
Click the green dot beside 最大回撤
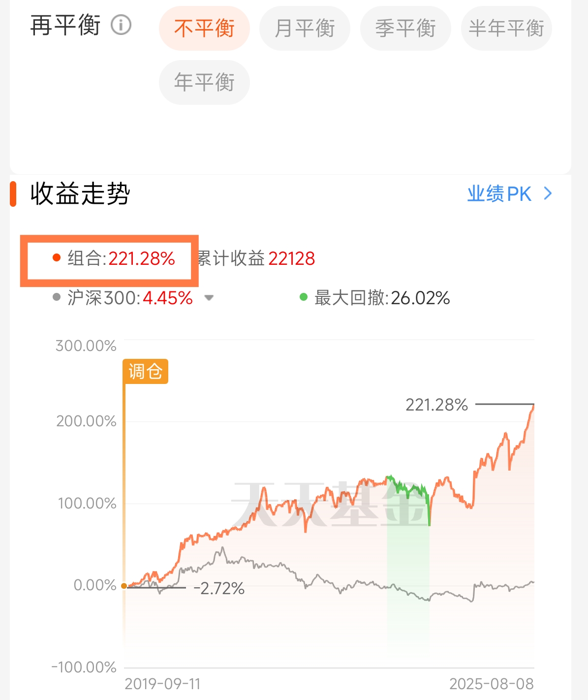tap(304, 297)
